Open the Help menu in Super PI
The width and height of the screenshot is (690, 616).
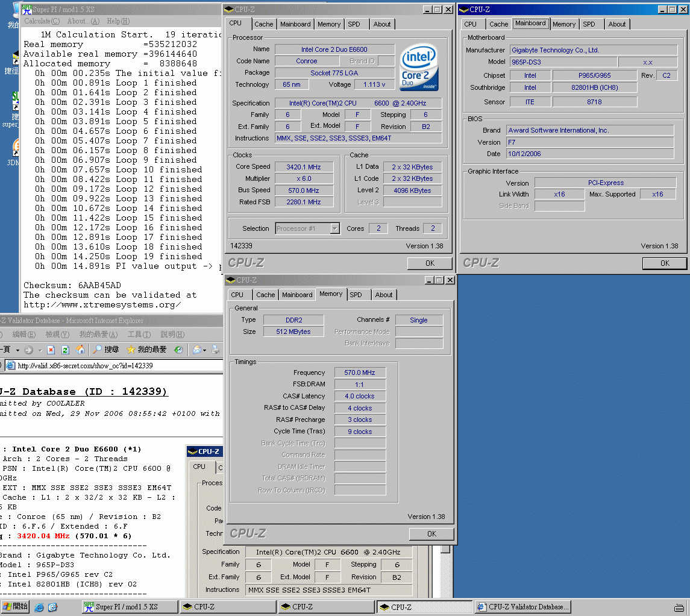(118, 21)
